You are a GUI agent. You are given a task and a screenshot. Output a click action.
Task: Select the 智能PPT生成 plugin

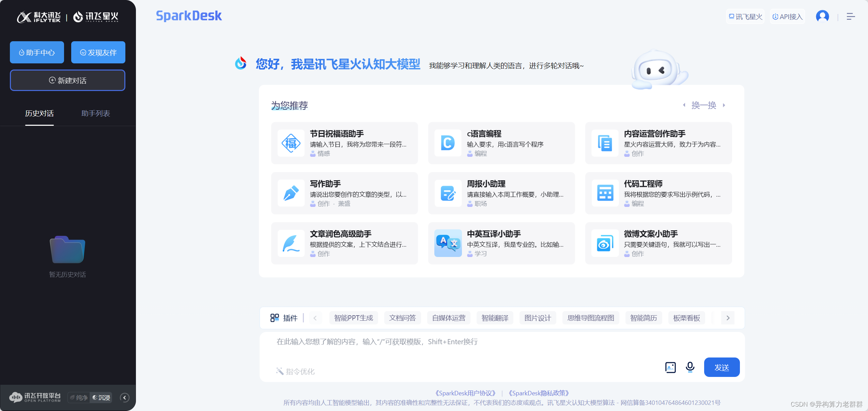354,318
